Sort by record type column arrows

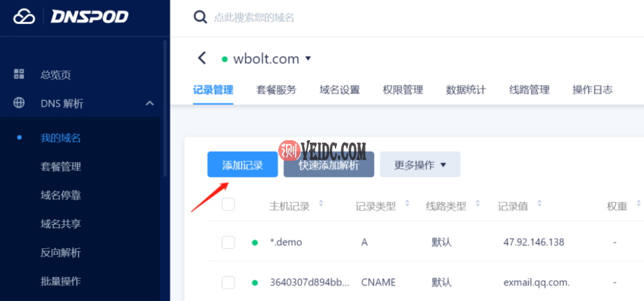tap(407, 203)
